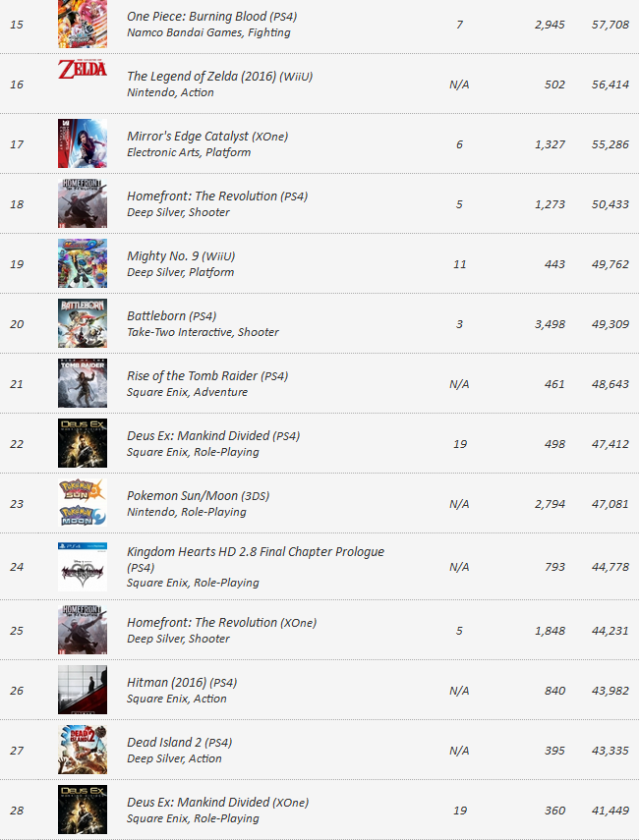Open the Kingdom Hearts HD 2.8 cover thumbnail
Image resolution: width=640 pixels, height=840 pixels.
pos(82,567)
